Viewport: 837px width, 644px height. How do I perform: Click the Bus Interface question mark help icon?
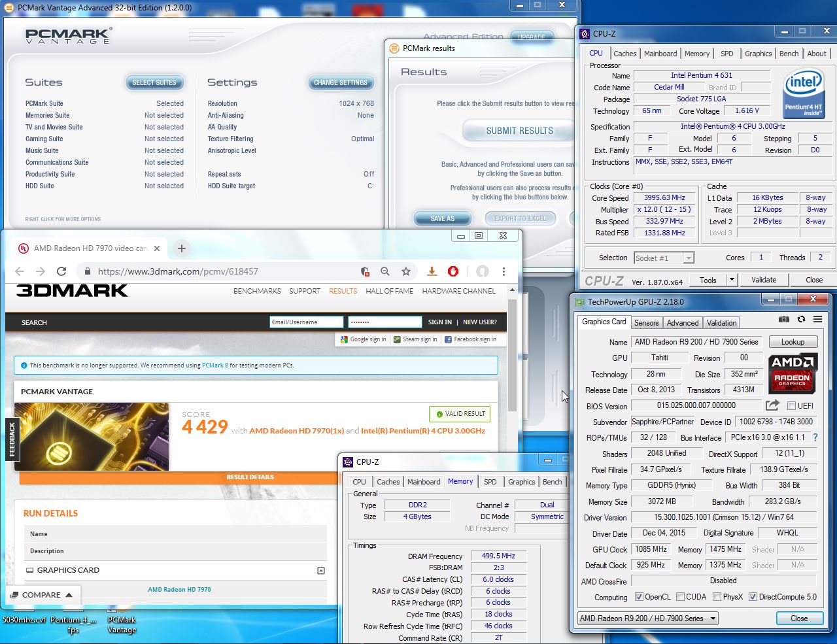(x=815, y=437)
